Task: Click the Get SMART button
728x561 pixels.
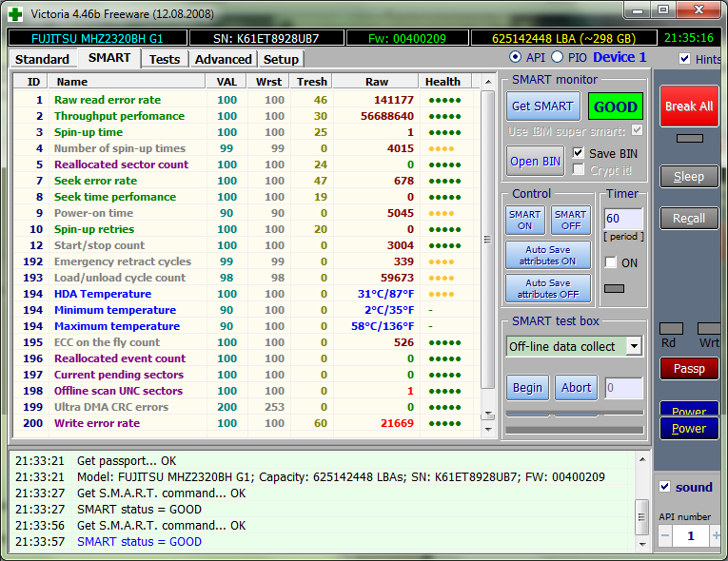Action: click(x=542, y=106)
